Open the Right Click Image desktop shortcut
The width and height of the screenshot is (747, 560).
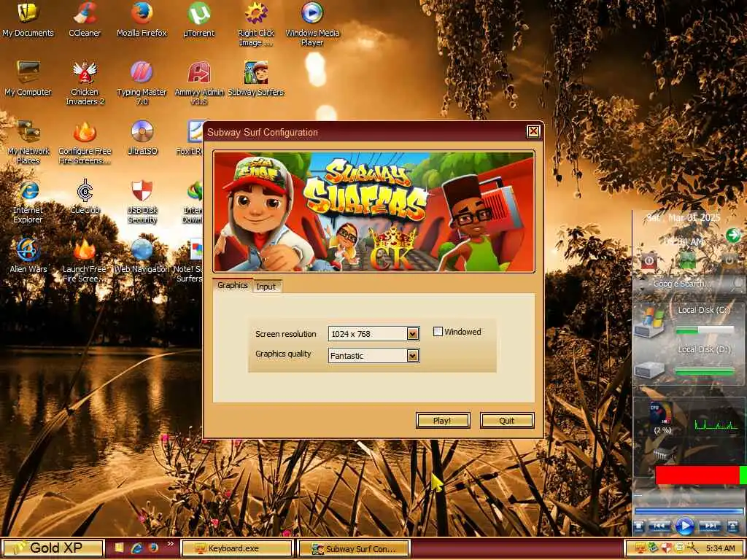256,24
